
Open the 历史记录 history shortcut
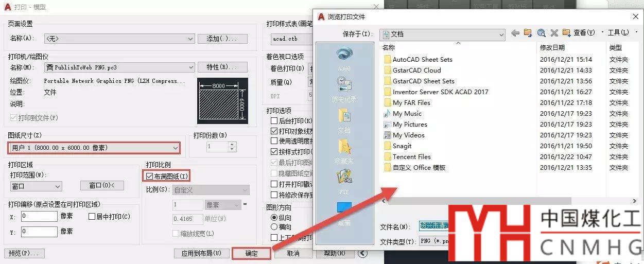tap(344, 89)
